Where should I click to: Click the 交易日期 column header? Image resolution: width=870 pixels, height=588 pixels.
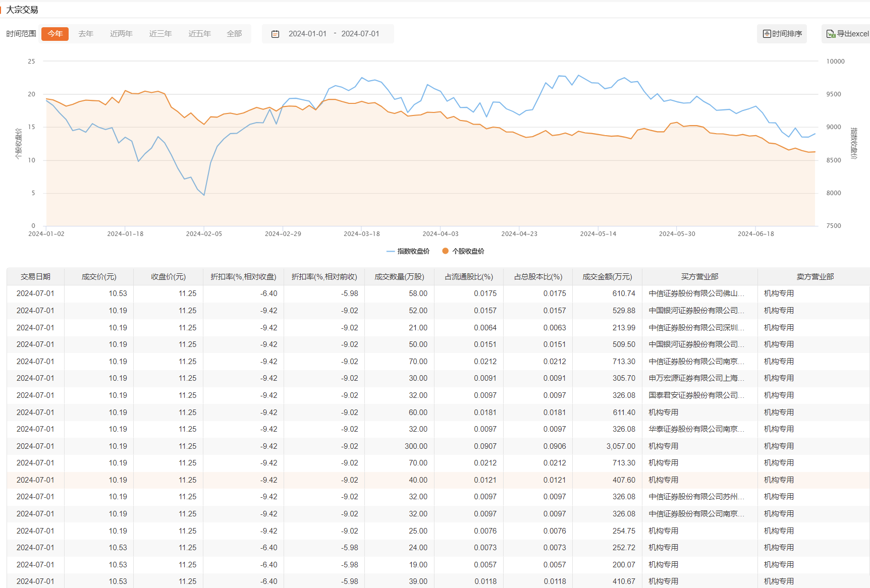tap(35, 277)
